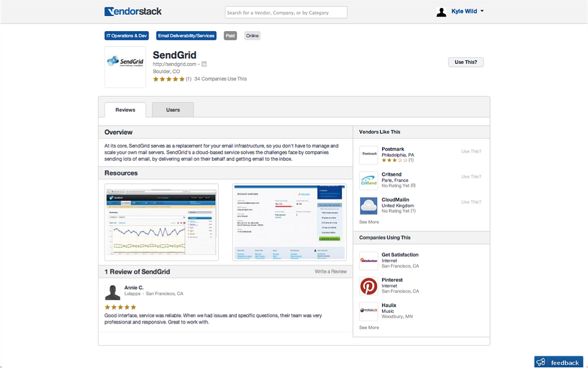Click the Kyle Wild user avatar icon
The height and width of the screenshot is (368, 588).
(442, 12)
